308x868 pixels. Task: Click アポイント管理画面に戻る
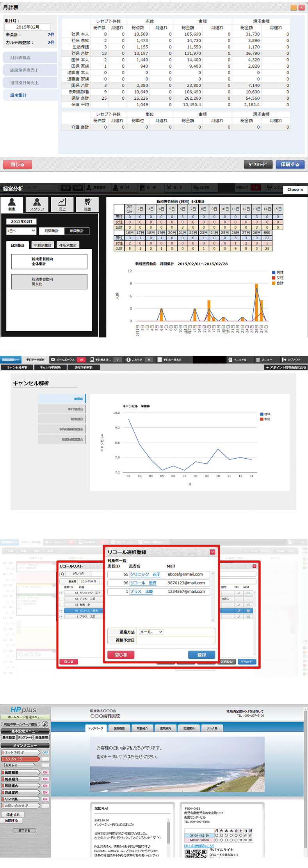click(x=286, y=367)
